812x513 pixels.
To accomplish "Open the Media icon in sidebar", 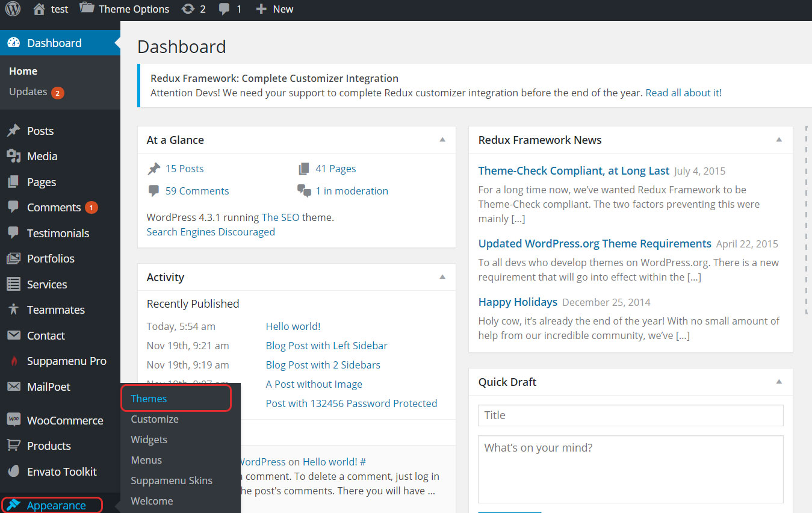I will (x=13, y=156).
